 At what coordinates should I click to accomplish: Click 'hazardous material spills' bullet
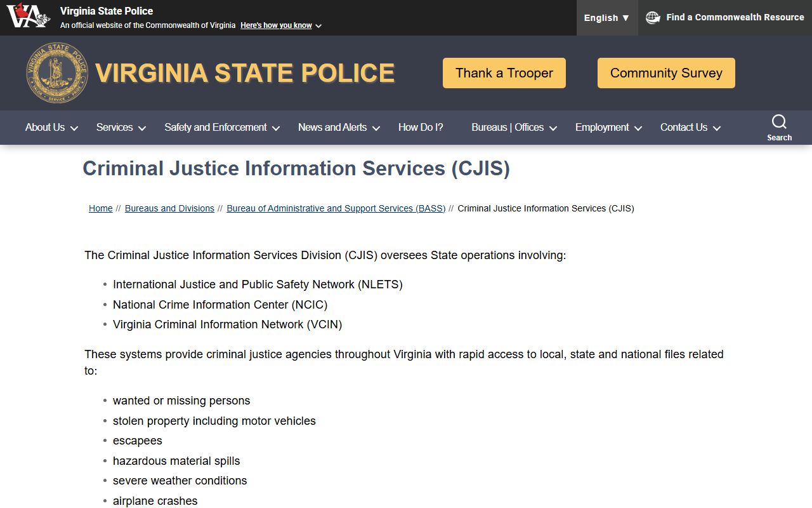point(176,461)
